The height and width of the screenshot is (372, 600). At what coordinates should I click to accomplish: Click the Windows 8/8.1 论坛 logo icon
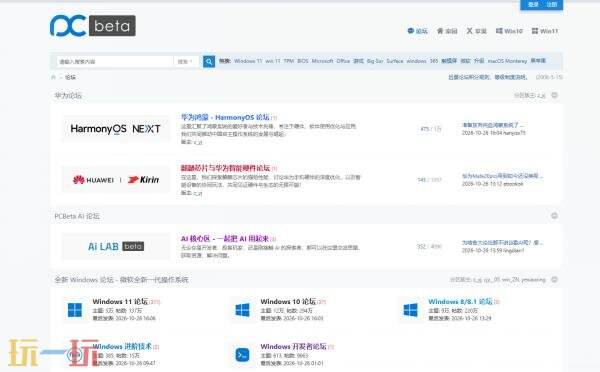(411, 310)
